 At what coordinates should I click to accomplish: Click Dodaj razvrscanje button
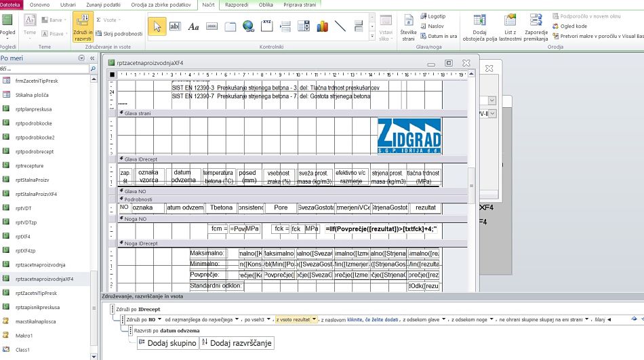[237, 343]
